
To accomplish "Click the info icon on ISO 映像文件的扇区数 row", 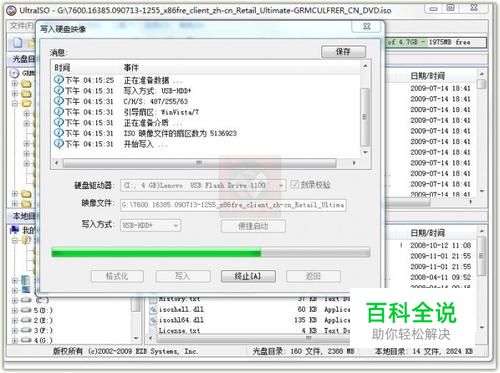I will [59, 133].
